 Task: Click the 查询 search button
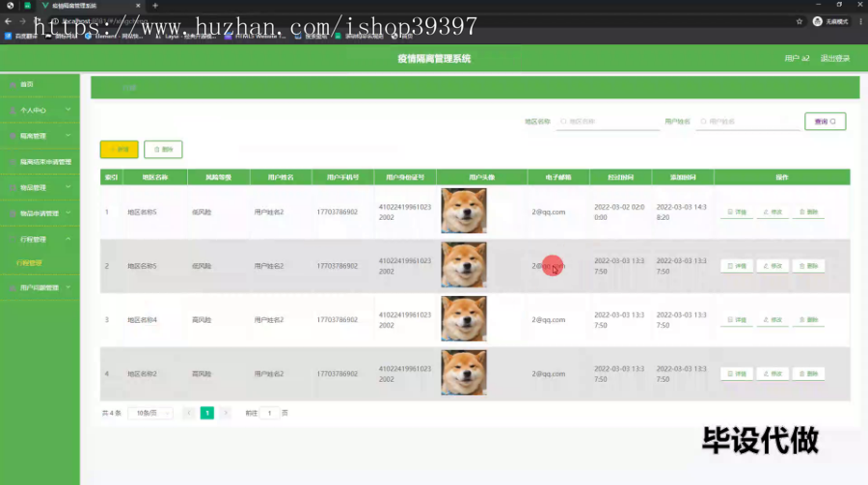pos(825,121)
